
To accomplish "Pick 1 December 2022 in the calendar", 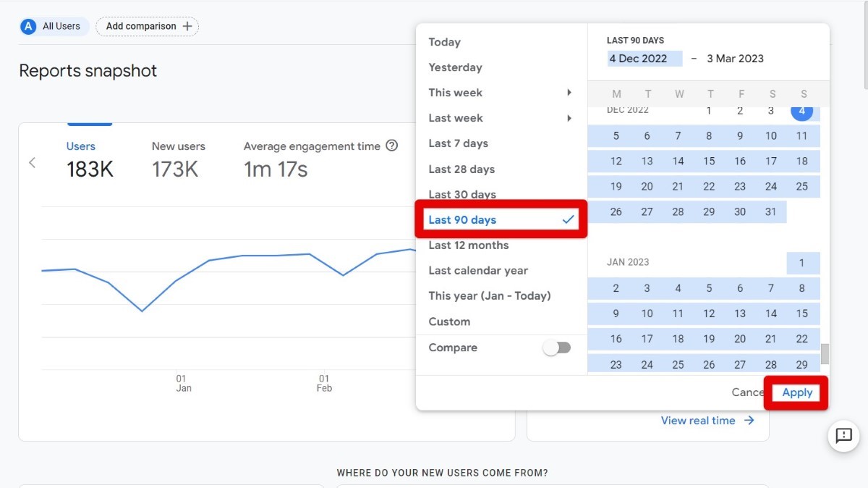I will pos(709,111).
